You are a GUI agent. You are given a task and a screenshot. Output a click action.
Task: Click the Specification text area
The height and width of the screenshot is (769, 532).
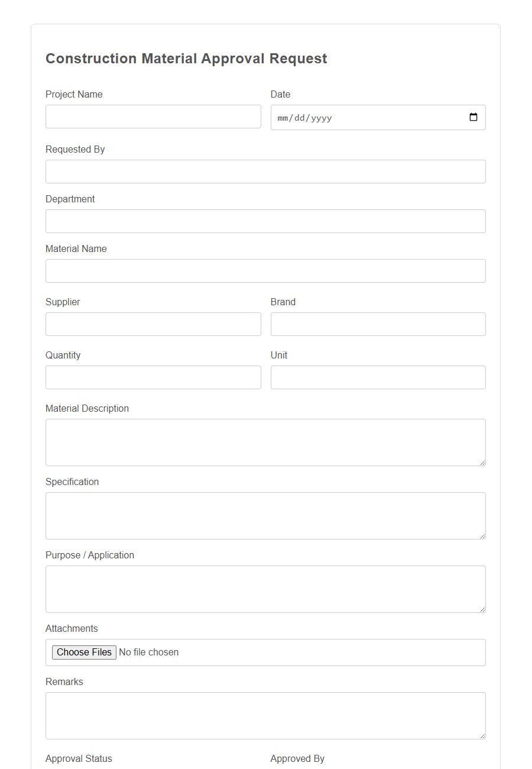[x=265, y=515]
